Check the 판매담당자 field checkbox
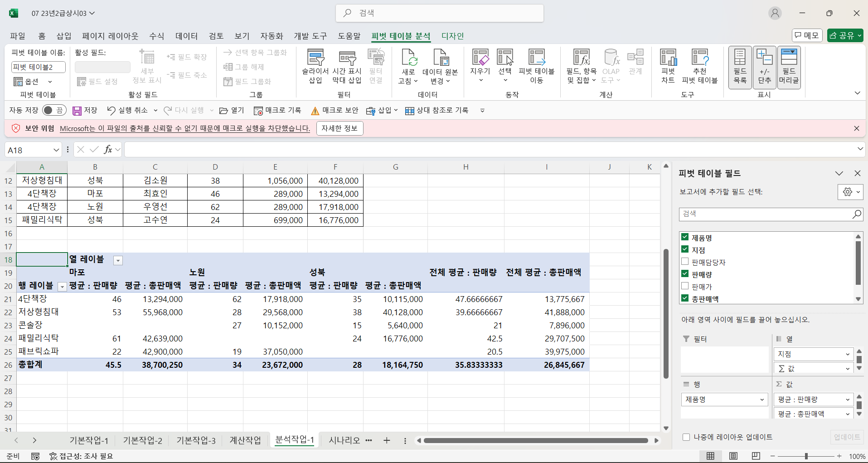Viewport: 868px width, 463px height. coord(685,262)
